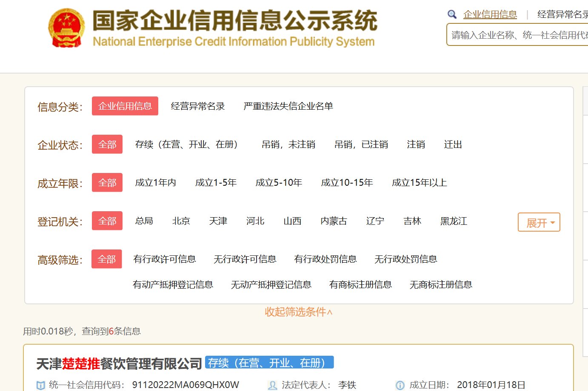Collapse filters using 收起筛选条件
The width and height of the screenshot is (588, 391).
point(298,312)
